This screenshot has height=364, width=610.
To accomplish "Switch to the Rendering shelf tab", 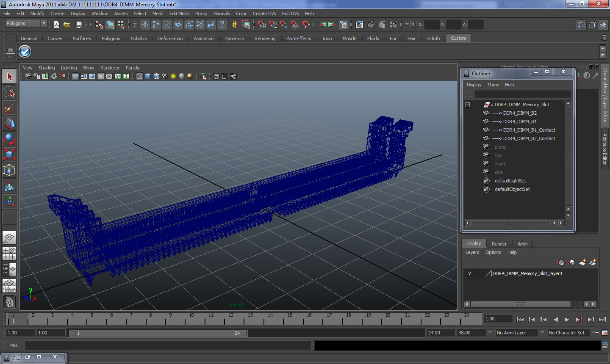I will coord(265,39).
